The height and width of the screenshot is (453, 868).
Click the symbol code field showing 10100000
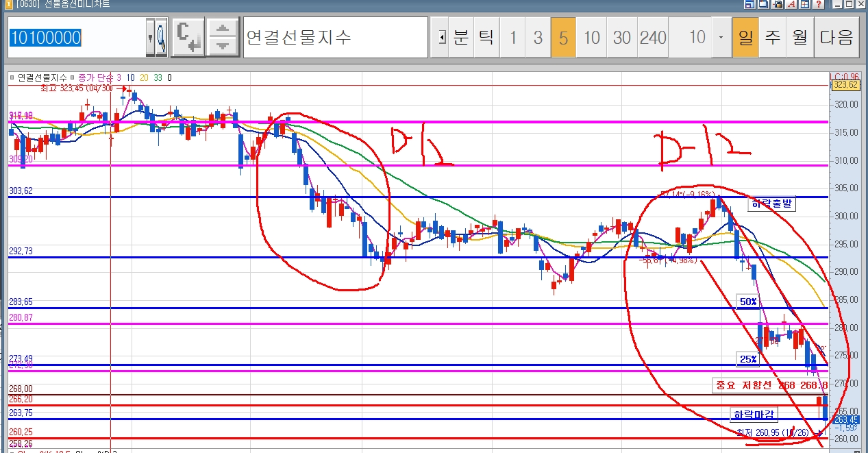pos(77,37)
